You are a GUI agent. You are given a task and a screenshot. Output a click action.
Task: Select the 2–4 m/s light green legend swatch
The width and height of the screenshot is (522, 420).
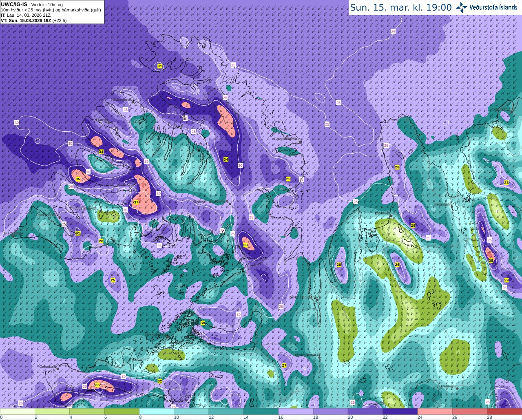52,411
